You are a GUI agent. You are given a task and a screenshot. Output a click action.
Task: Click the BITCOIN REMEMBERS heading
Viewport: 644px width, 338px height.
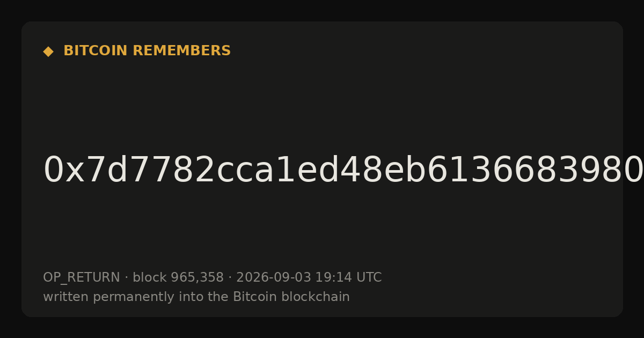[147, 51]
